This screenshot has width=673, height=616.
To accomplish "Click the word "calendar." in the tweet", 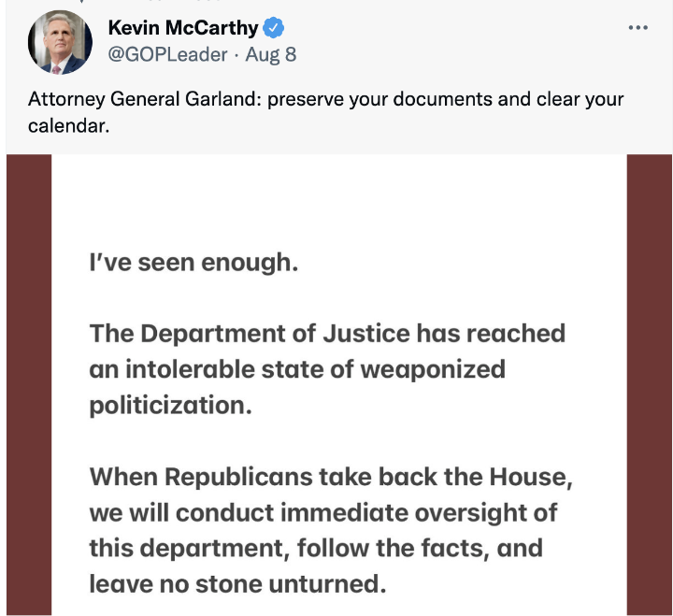I will coord(68,126).
